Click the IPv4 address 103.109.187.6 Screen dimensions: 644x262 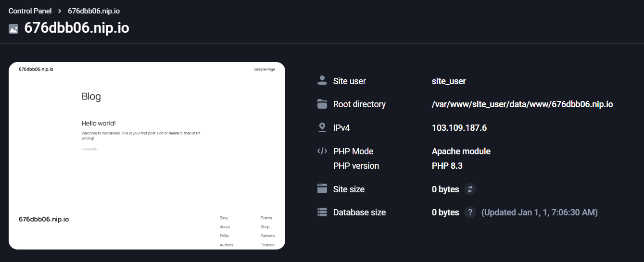pos(459,127)
